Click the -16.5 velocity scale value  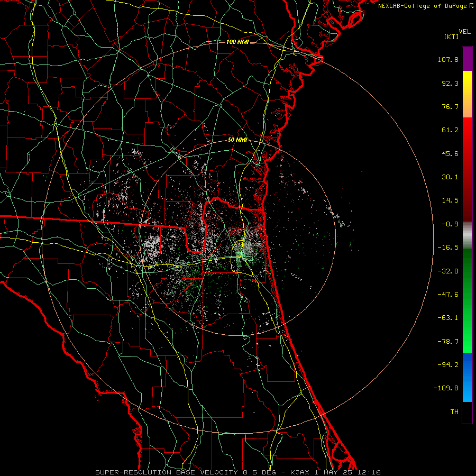(x=448, y=248)
